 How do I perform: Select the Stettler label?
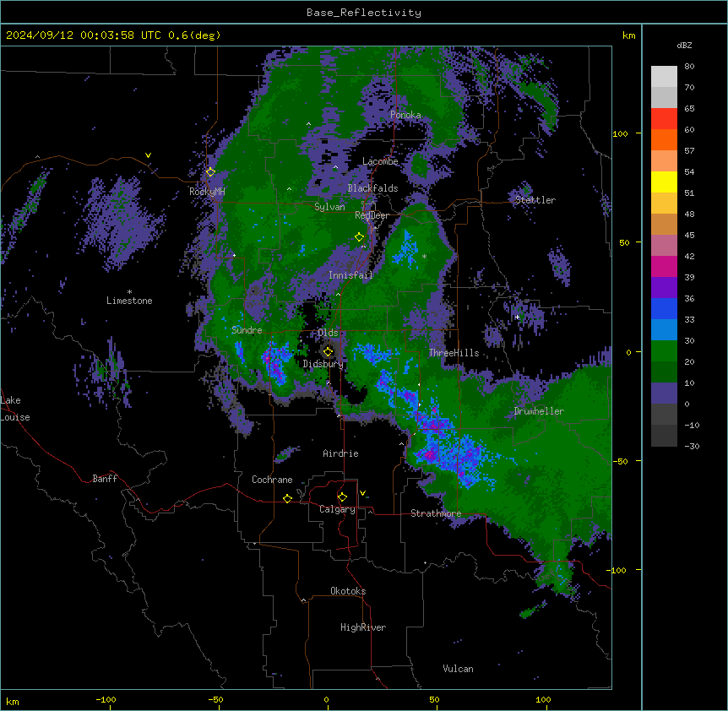535,200
